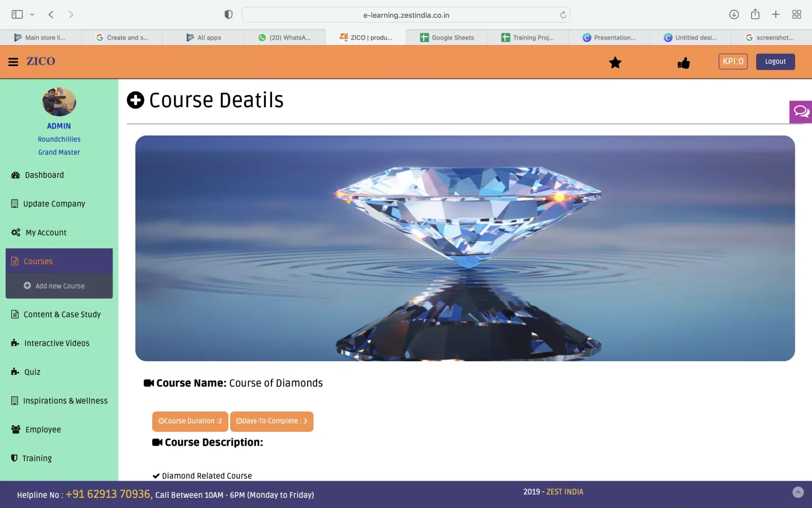Reload the page with refresh icon

pos(563,15)
